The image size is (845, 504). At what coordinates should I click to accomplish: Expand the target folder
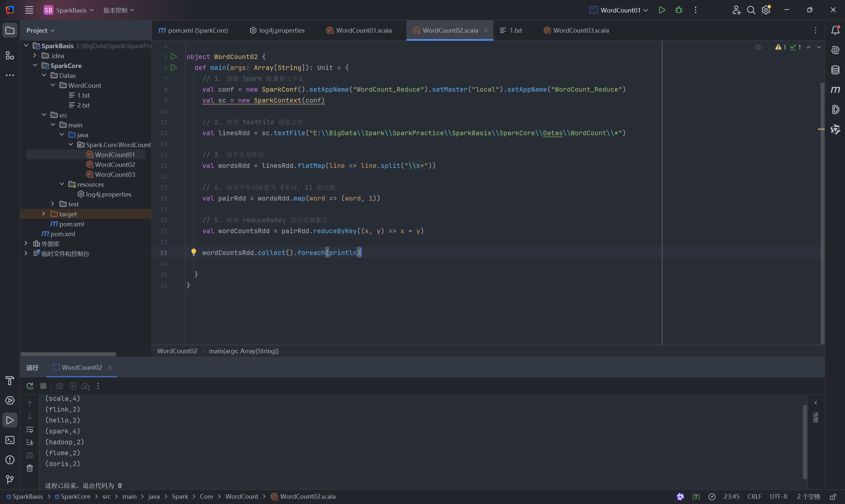pos(44,214)
